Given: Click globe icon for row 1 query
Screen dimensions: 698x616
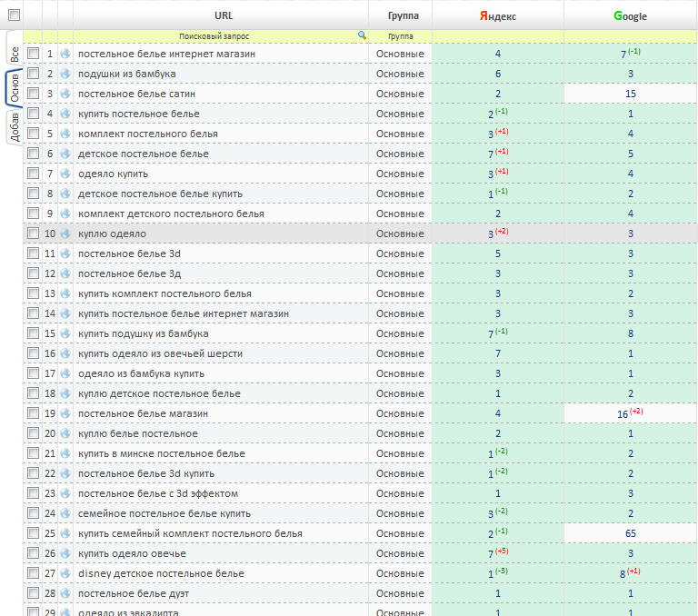Looking at the screenshot, I should 65,54.
